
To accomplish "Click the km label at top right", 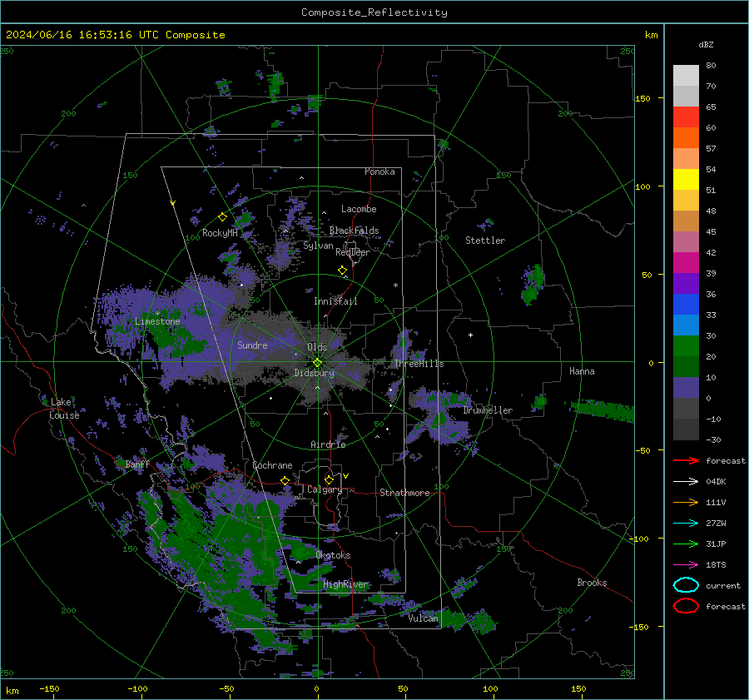I will 651,35.
